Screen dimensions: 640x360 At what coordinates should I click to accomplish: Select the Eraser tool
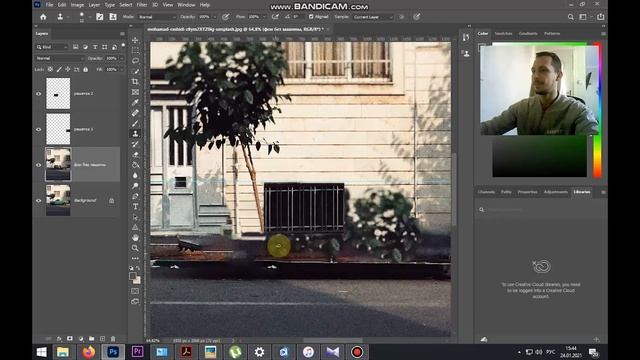pos(135,155)
